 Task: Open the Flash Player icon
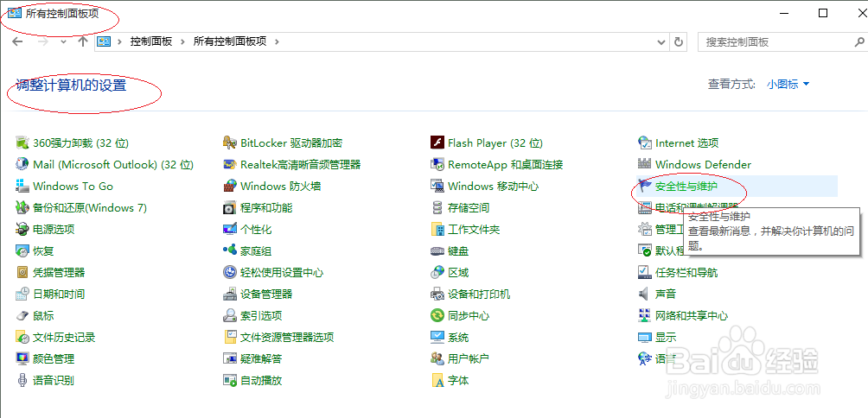[437, 143]
